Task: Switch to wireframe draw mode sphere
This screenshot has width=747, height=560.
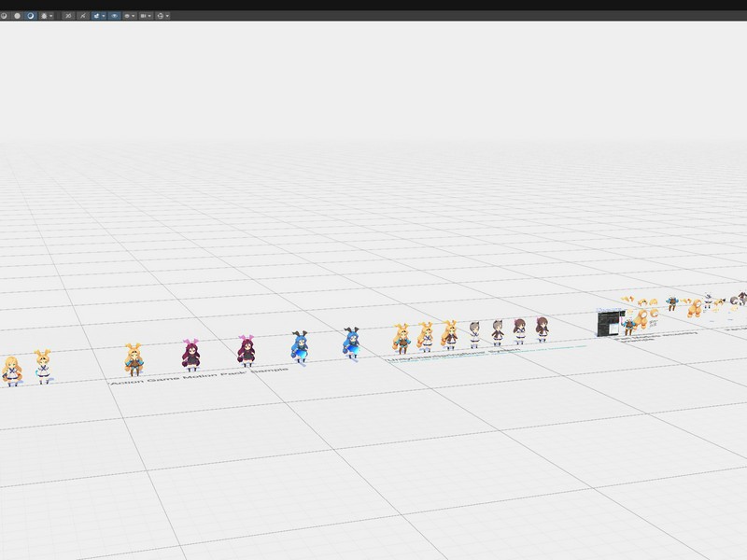Action: tap(4, 16)
